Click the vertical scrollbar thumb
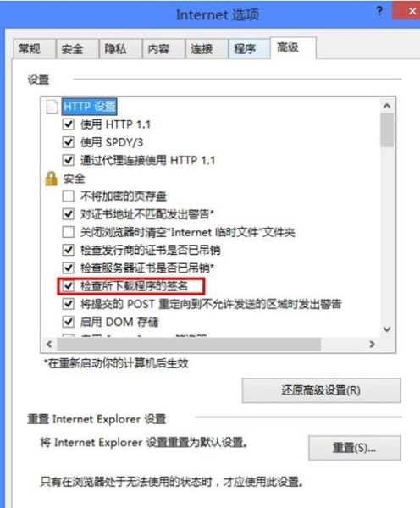The image size is (420, 508). 387,130
